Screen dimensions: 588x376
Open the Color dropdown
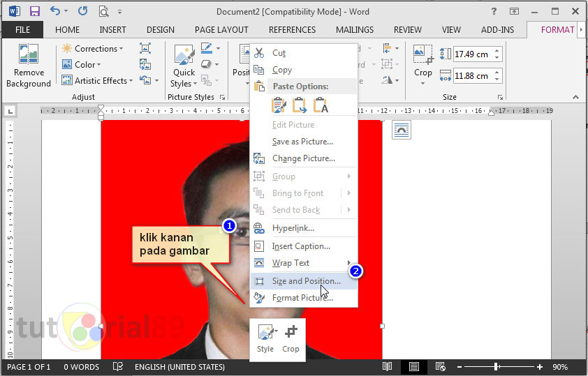click(x=82, y=64)
